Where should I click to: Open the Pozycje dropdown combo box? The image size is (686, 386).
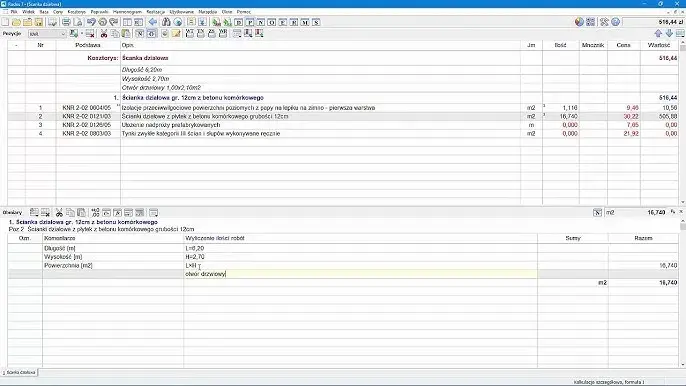tap(47, 34)
